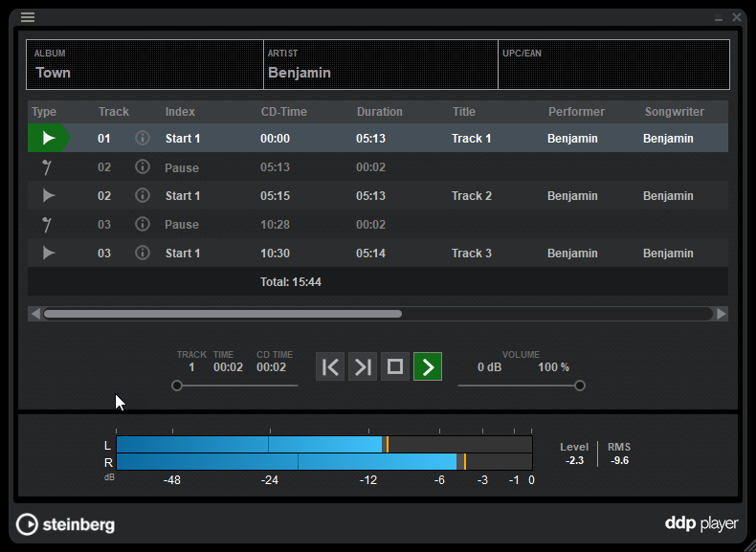The width and height of the screenshot is (756, 552).
Task: Click the CD-Time column header
Action: pyautogui.click(x=284, y=112)
